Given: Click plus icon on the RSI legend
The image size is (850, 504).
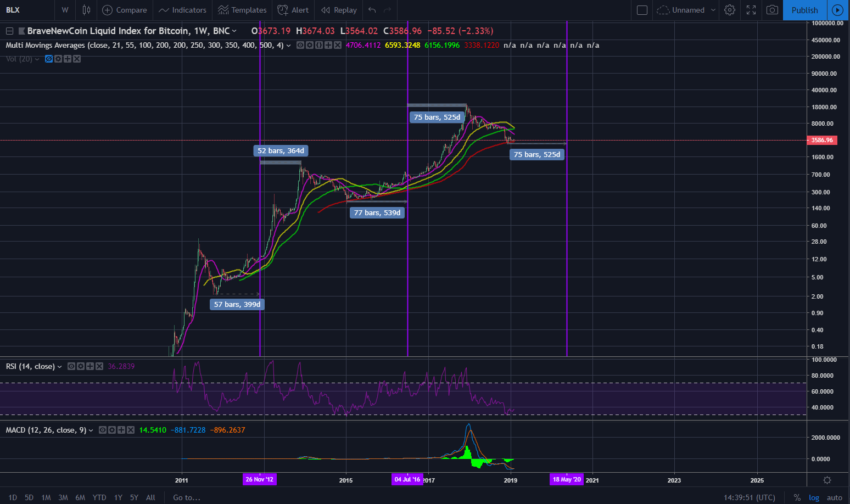Looking at the screenshot, I should [90, 366].
